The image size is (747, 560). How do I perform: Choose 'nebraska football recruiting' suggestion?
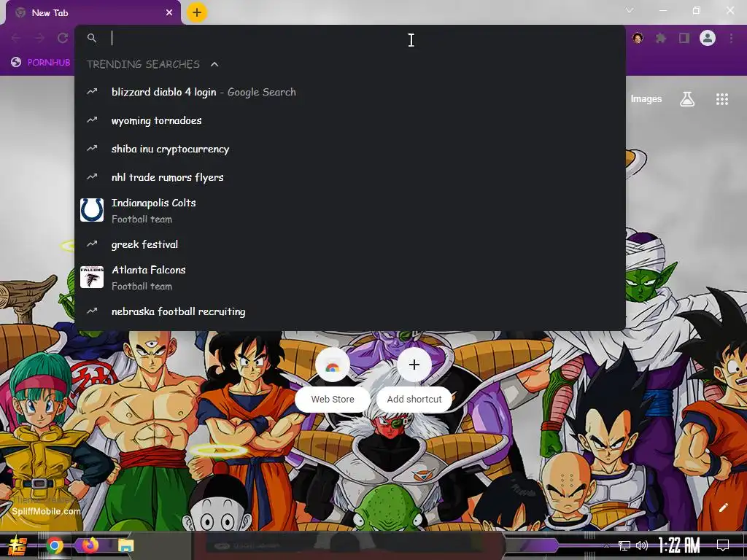coord(349,311)
